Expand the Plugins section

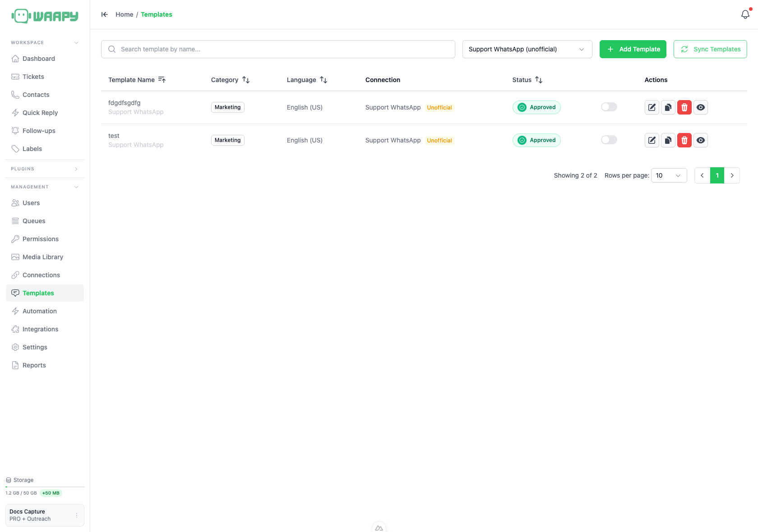tap(45, 169)
